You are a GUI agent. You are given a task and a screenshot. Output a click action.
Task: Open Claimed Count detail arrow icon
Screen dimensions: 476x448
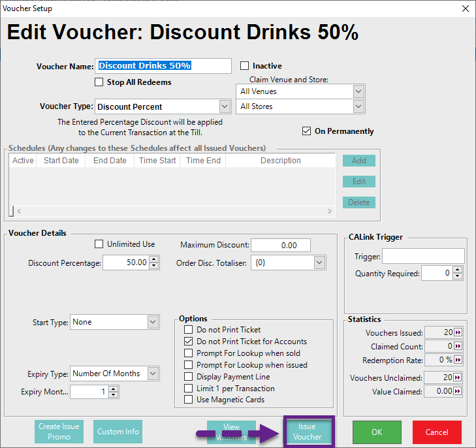458,346
